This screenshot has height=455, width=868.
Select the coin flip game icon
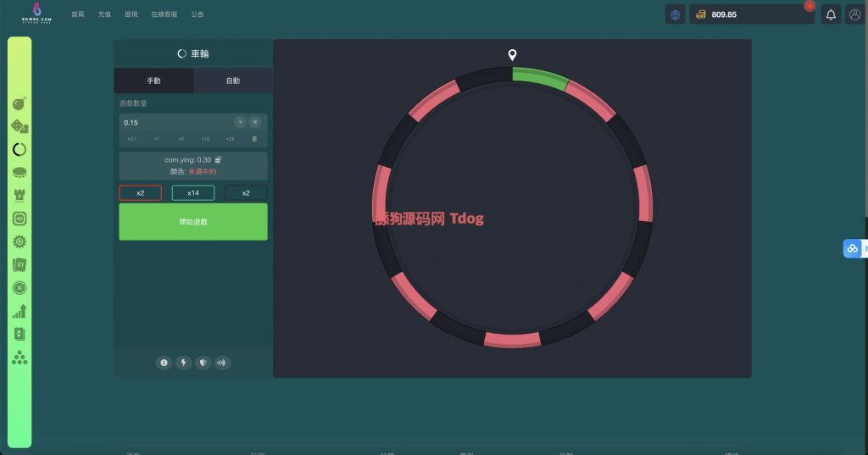click(19, 172)
